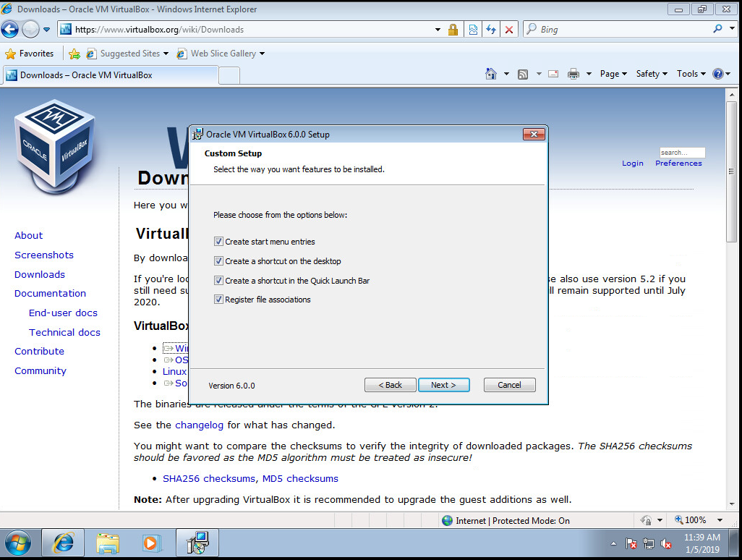The image size is (742, 560).
Task: Open End-user docs link
Action: point(63,313)
